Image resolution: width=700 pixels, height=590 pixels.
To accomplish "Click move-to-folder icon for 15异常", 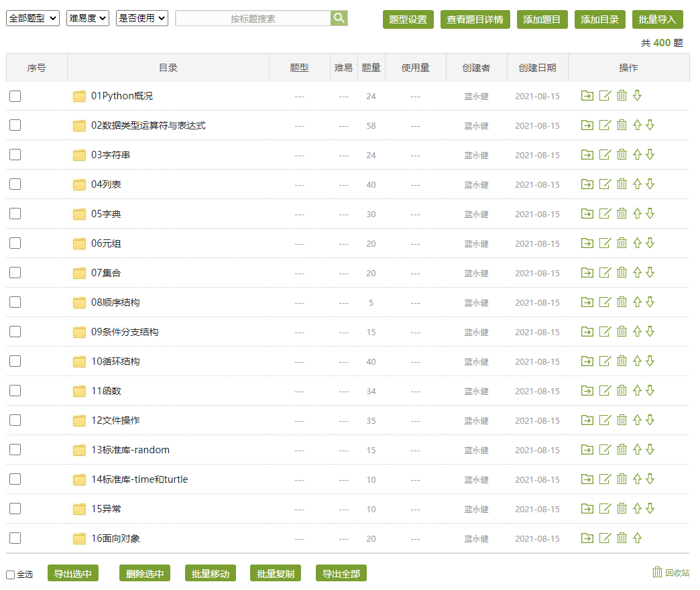I will pyautogui.click(x=587, y=508).
